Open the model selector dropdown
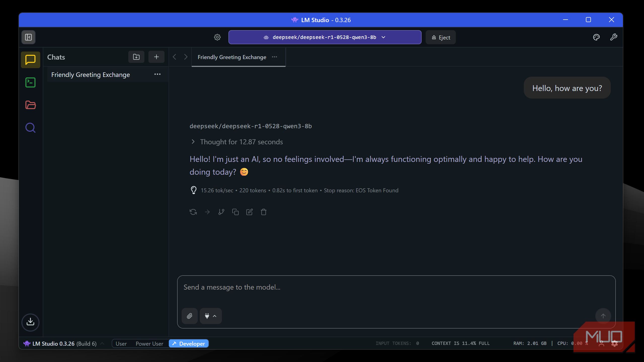The image size is (644, 362). pyautogui.click(x=325, y=37)
